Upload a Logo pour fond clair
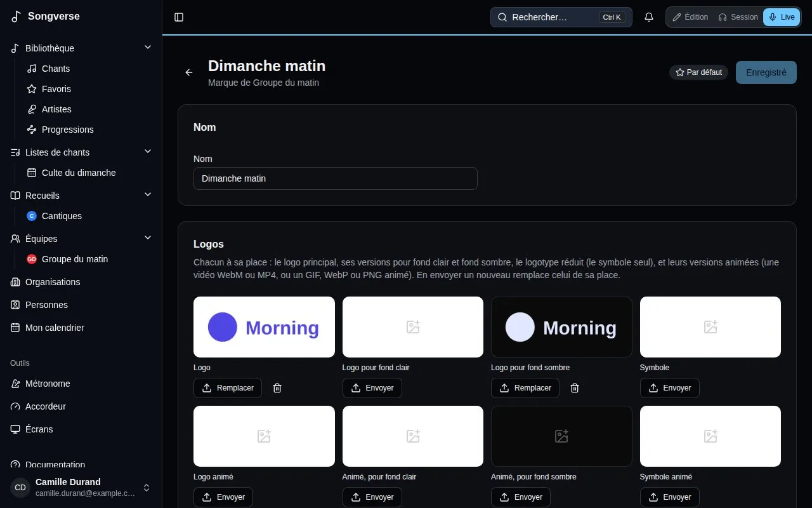This screenshot has height=508, width=812. [372, 388]
